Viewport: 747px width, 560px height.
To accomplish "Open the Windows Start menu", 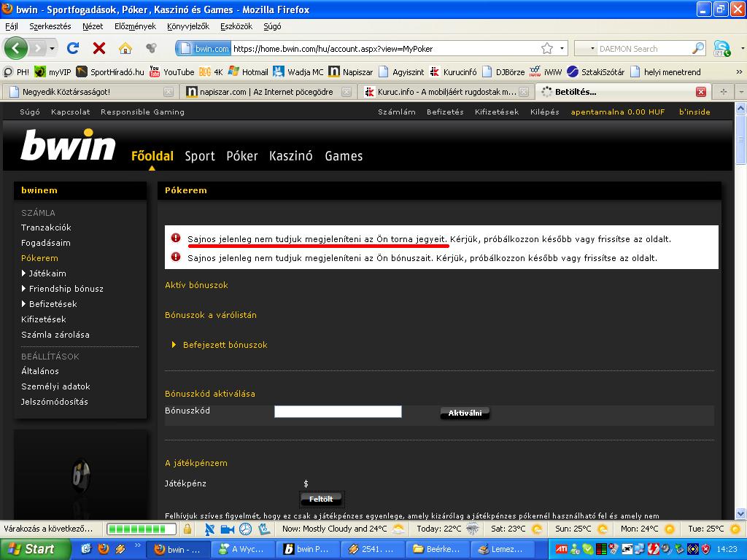I will (35, 549).
